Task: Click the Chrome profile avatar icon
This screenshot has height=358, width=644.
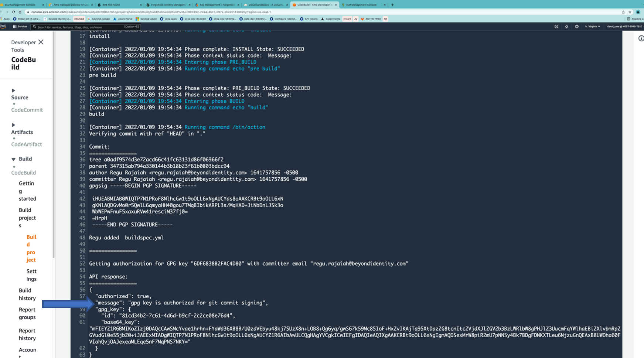Action: [638, 12]
